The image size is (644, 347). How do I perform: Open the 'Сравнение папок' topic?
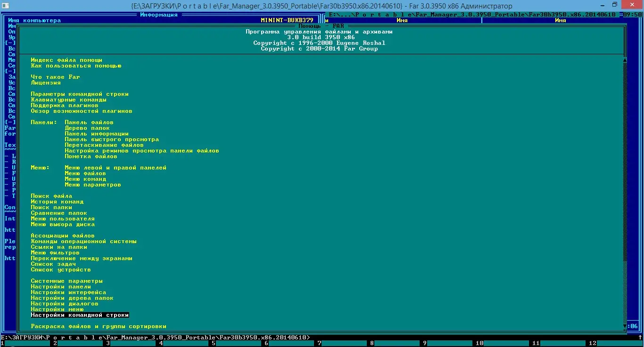tap(59, 213)
